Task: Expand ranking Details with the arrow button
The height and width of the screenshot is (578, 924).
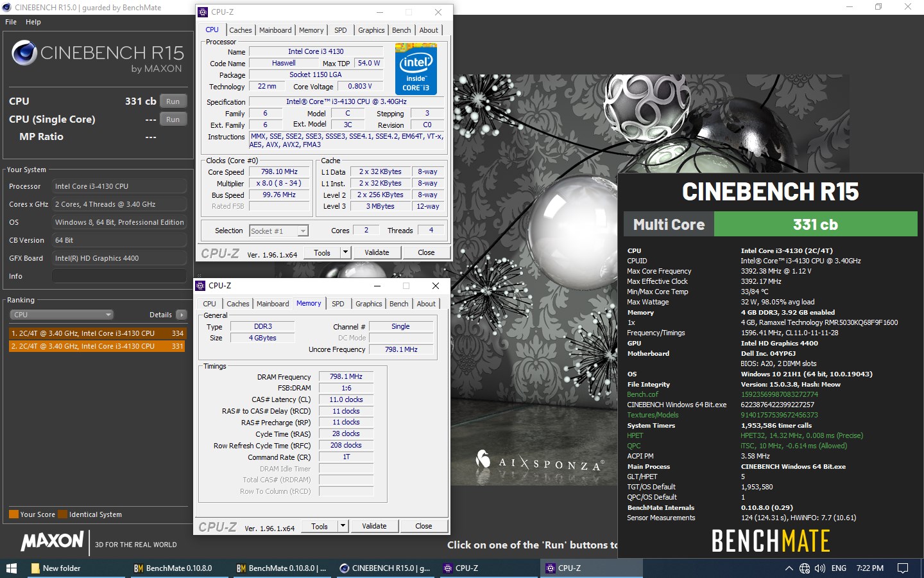Action: [x=182, y=315]
